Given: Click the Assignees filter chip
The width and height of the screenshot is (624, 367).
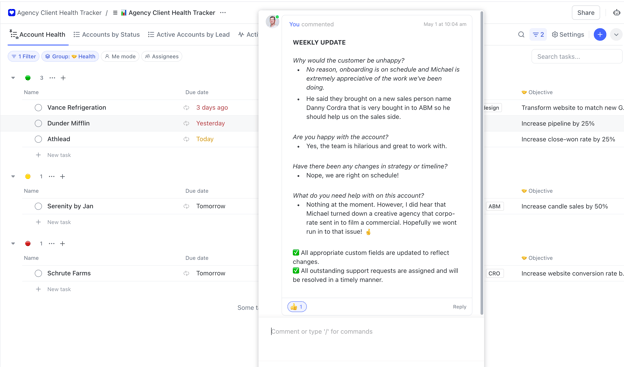Looking at the screenshot, I should coord(162,57).
